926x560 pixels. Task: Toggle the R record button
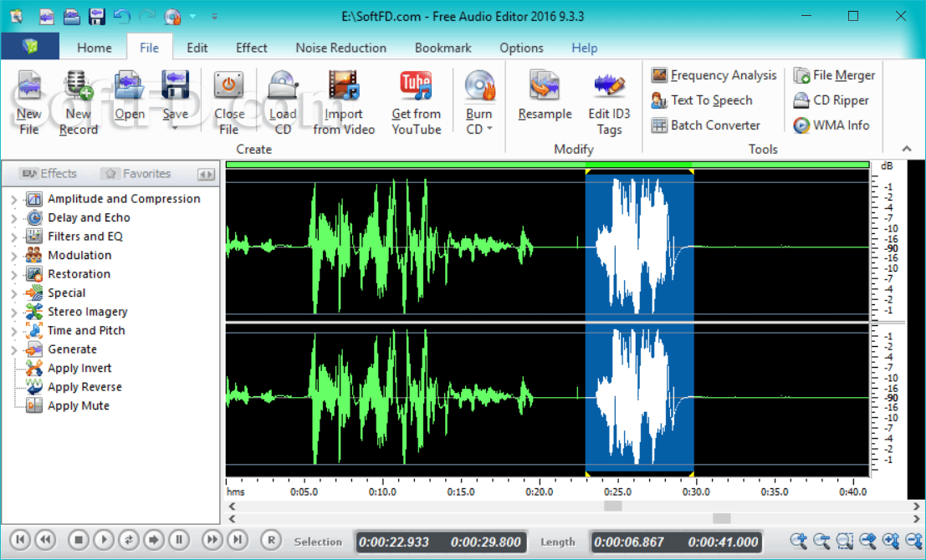(x=271, y=539)
